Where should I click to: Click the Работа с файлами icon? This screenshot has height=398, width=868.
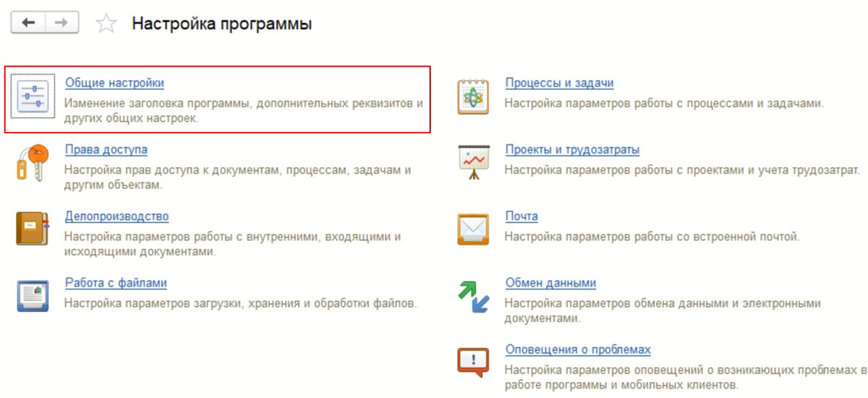(x=33, y=295)
